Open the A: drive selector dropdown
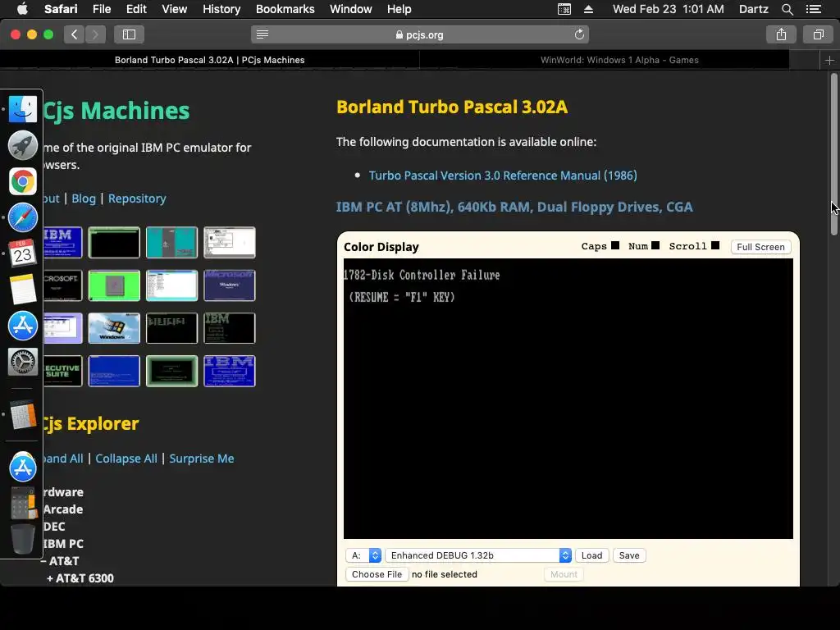 [x=363, y=555]
